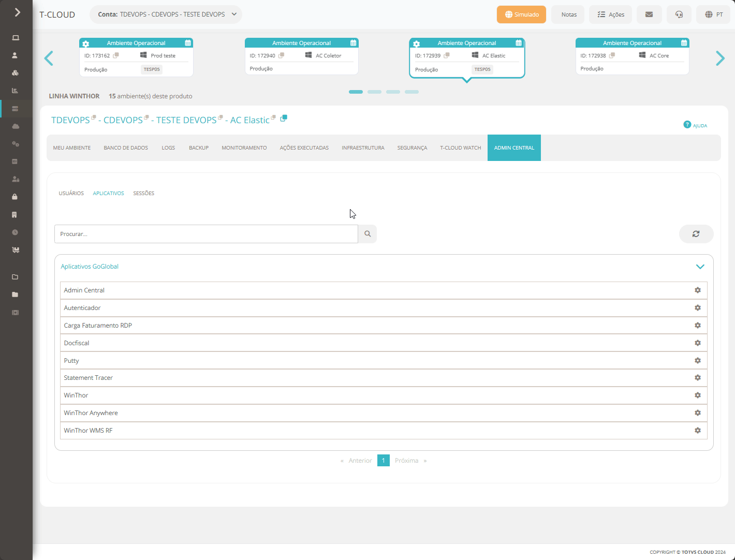Switch to Logs tab
Image resolution: width=735 pixels, height=560 pixels.
[168, 148]
